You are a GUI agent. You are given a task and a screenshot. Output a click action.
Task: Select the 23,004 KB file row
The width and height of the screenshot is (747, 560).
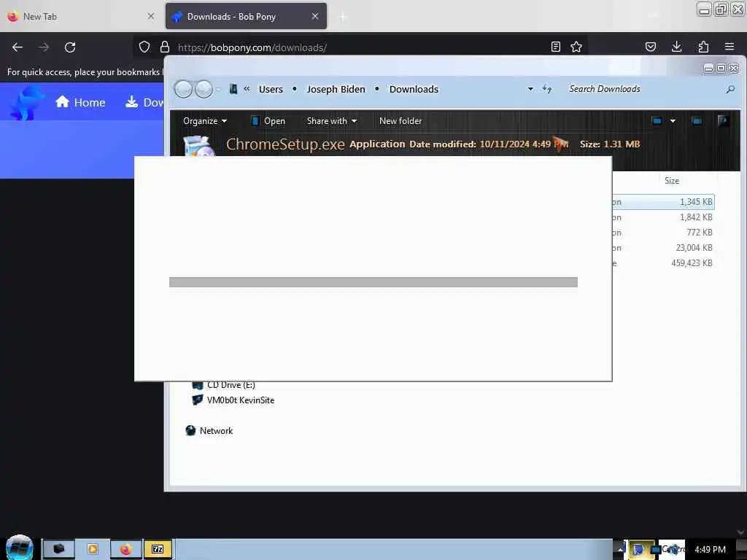pyautogui.click(x=663, y=248)
